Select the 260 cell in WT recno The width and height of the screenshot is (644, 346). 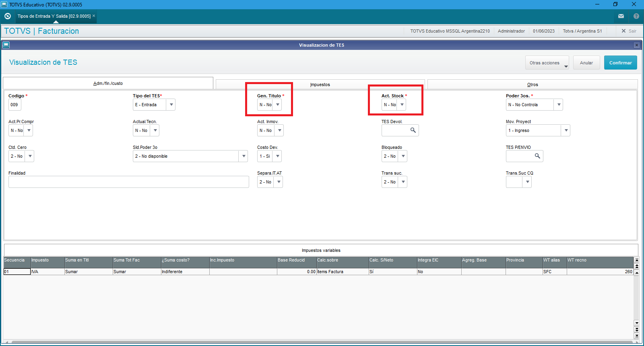click(x=600, y=272)
